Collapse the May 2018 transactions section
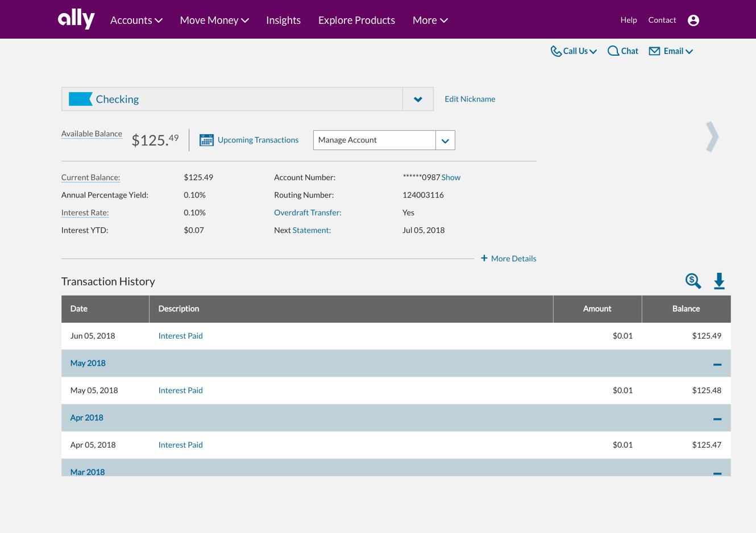The width and height of the screenshot is (756, 533). 717,364
